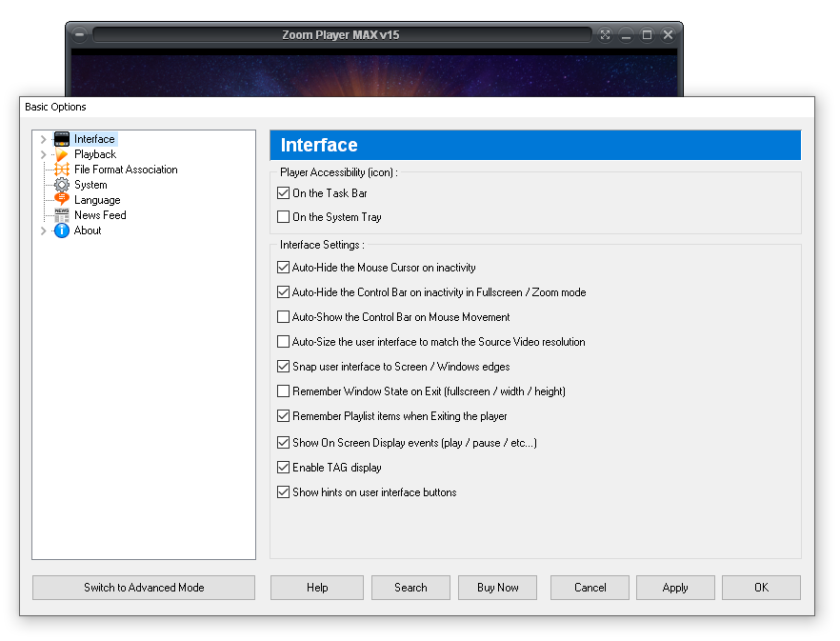Click the Zoom Player title bar menu button
The width and height of the screenshot is (840, 641).
(79, 35)
